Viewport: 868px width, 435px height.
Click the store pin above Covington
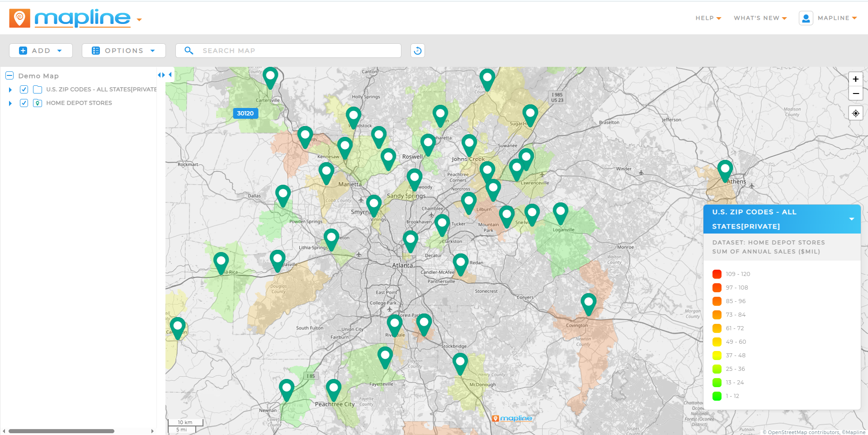click(588, 304)
